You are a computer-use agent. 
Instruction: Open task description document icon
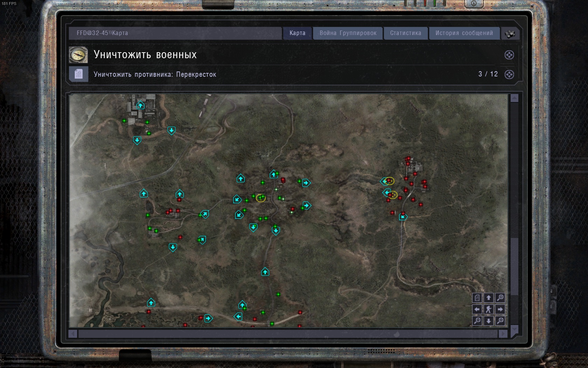click(78, 74)
